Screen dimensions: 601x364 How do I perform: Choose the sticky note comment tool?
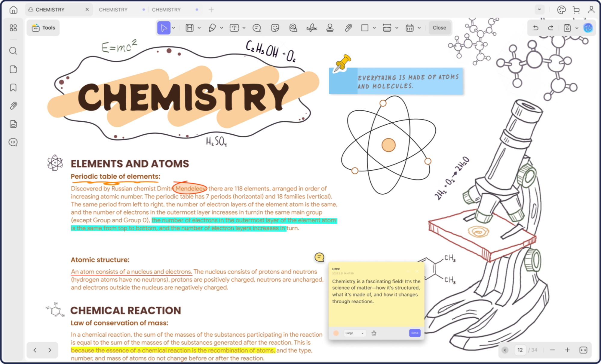[256, 28]
